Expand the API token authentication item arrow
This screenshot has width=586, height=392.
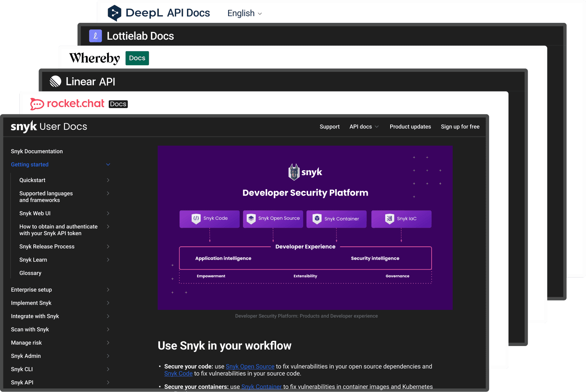(x=108, y=227)
